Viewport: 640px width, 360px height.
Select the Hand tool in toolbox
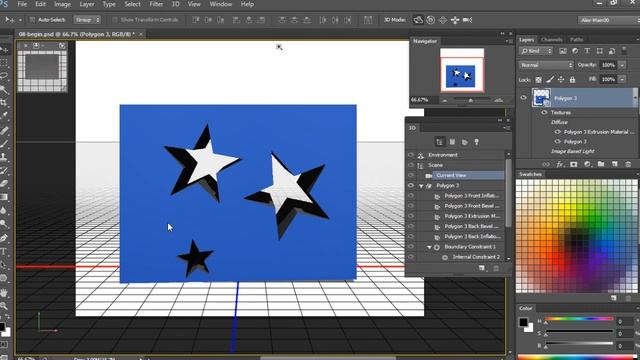coord(4,292)
